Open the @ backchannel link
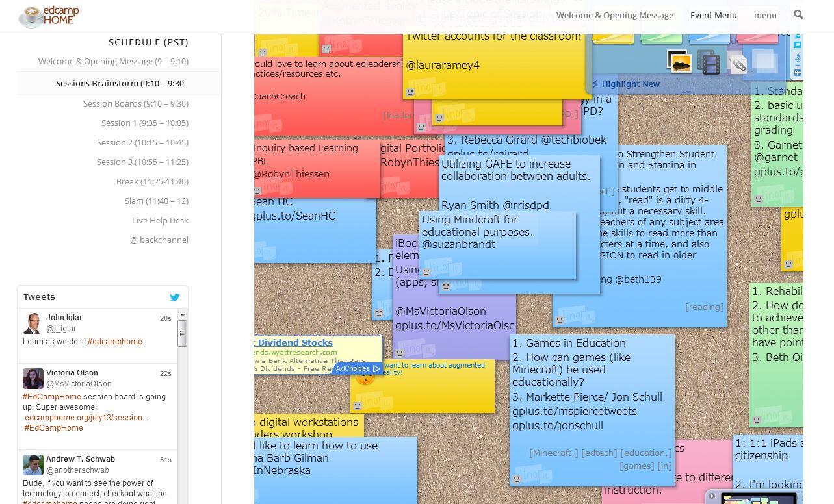Image resolution: width=834 pixels, height=504 pixels. coord(159,240)
